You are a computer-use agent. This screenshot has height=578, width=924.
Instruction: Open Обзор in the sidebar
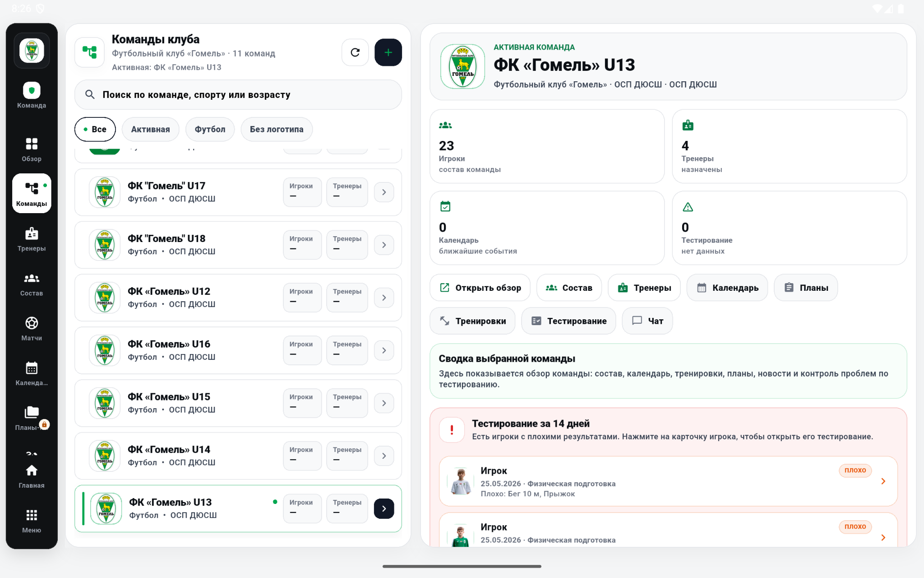click(32, 149)
